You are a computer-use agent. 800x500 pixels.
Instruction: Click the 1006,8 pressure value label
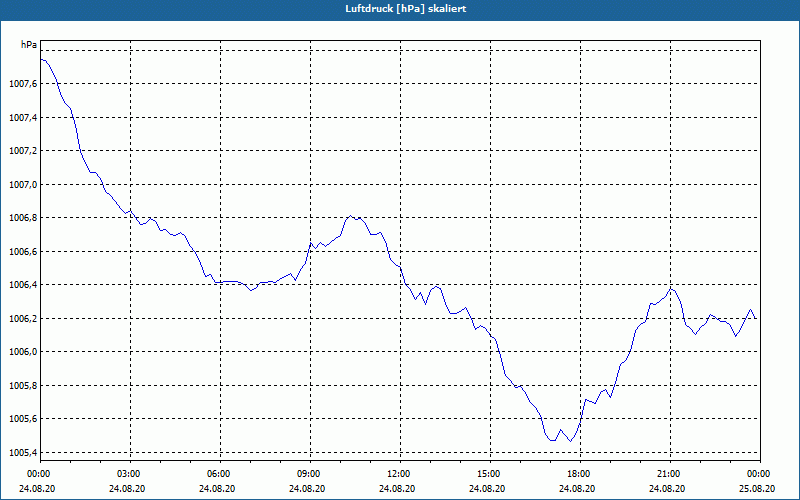(x=23, y=218)
